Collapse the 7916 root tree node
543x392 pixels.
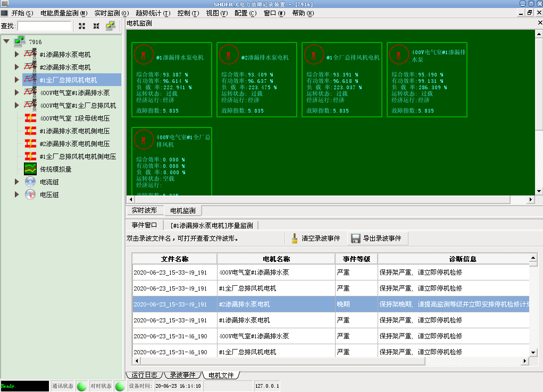click(6, 41)
